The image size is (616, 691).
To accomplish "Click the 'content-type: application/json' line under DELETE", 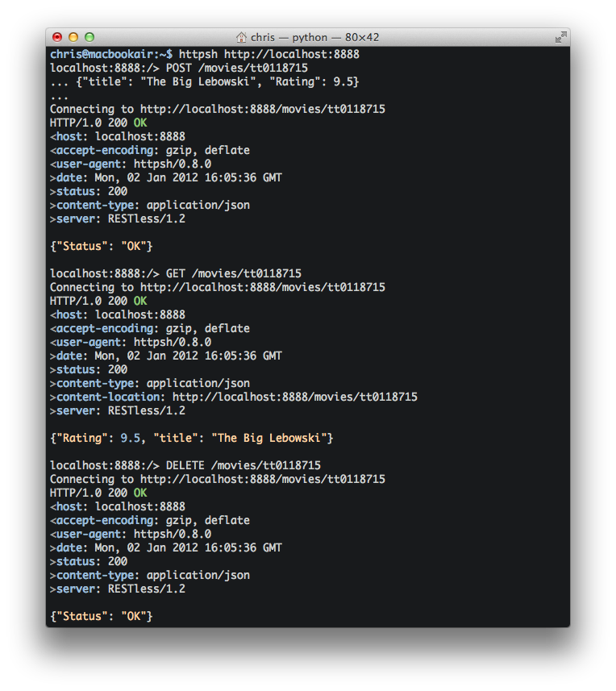I will click(150, 575).
